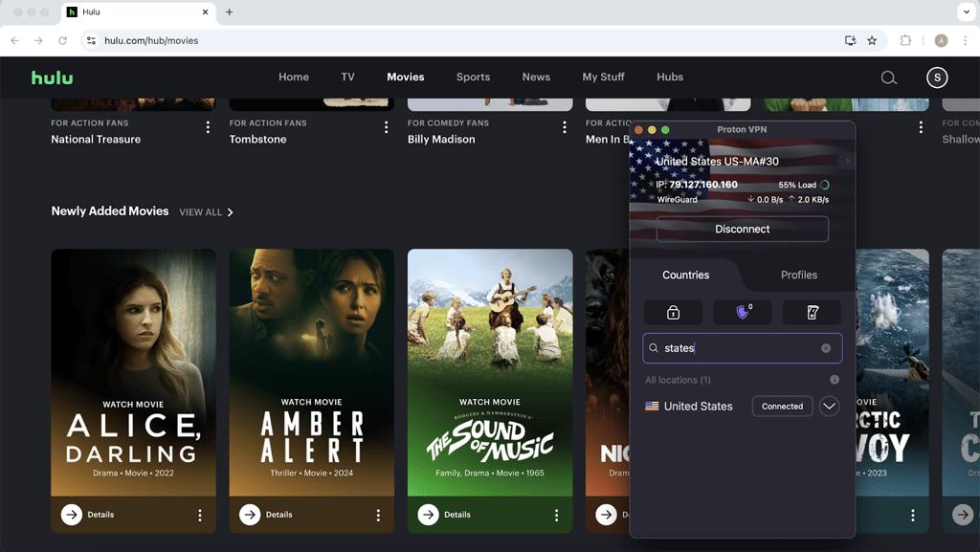The width and height of the screenshot is (980, 552).
Task: Open the Billy Madison title
Action: pos(441,140)
